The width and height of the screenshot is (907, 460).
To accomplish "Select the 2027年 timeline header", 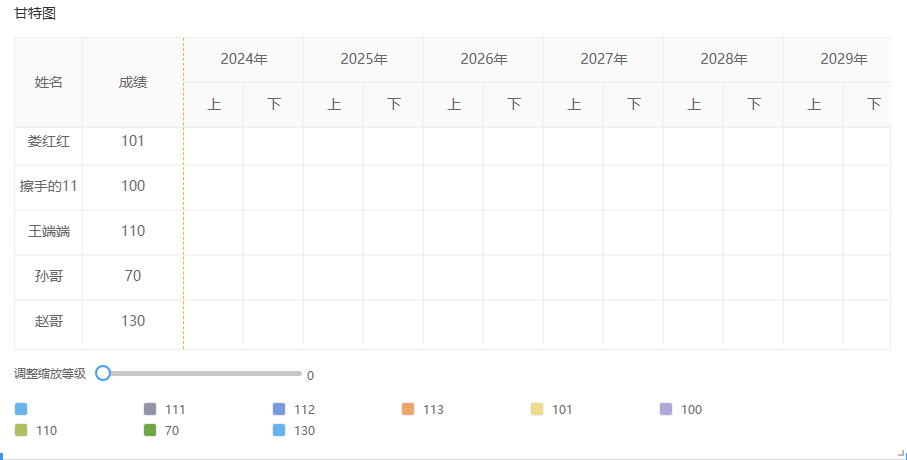I will 604,59.
